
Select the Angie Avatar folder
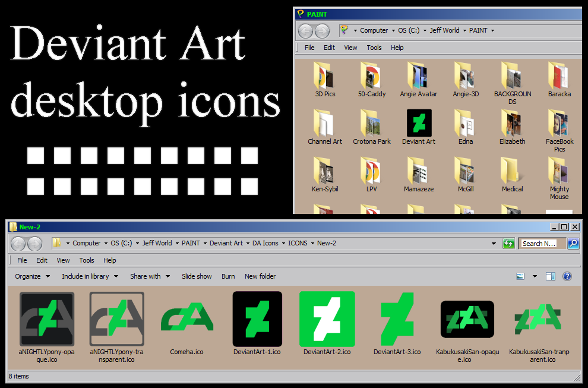[419, 79]
